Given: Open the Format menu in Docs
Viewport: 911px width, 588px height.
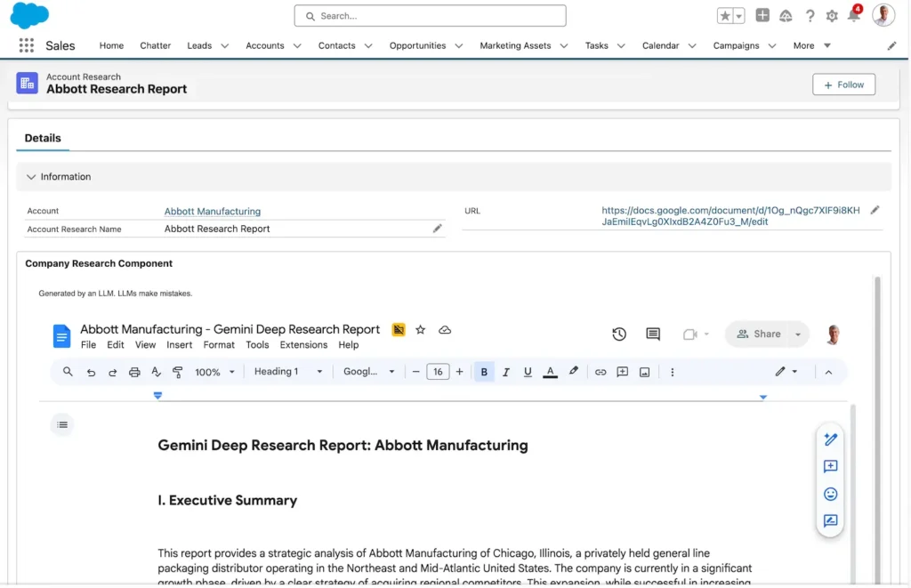Looking at the screenshot, I should click(219, 344).
